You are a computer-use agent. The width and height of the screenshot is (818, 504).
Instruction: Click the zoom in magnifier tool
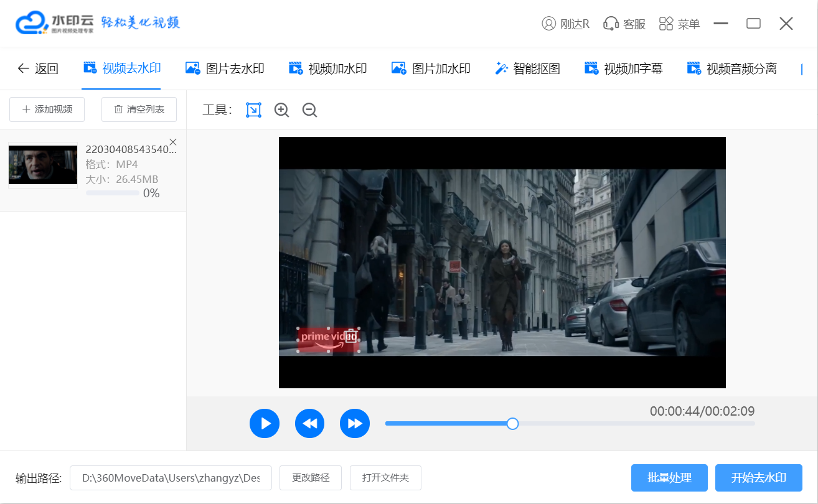[282, 110]
